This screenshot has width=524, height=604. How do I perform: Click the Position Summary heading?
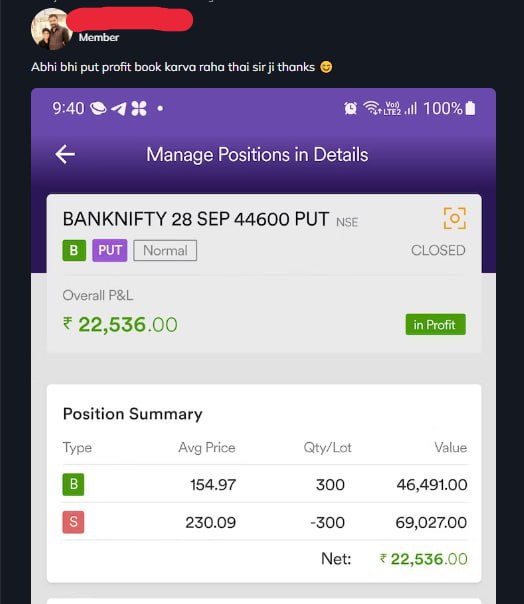133,414
